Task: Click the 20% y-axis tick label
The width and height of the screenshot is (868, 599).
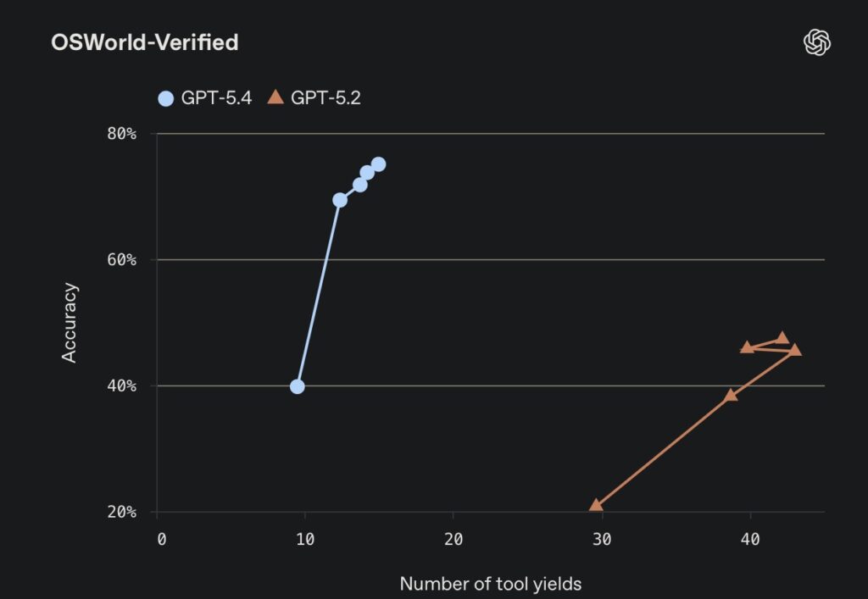Action: [121, 513]
